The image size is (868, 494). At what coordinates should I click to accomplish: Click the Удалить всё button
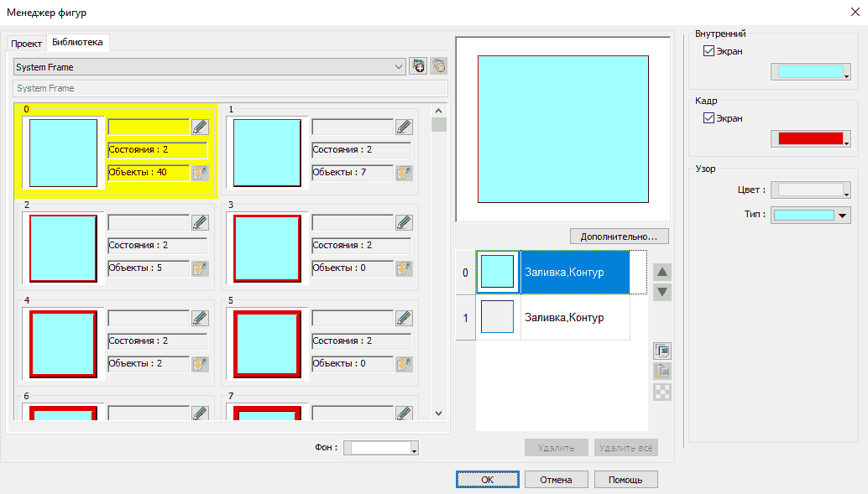625,448
